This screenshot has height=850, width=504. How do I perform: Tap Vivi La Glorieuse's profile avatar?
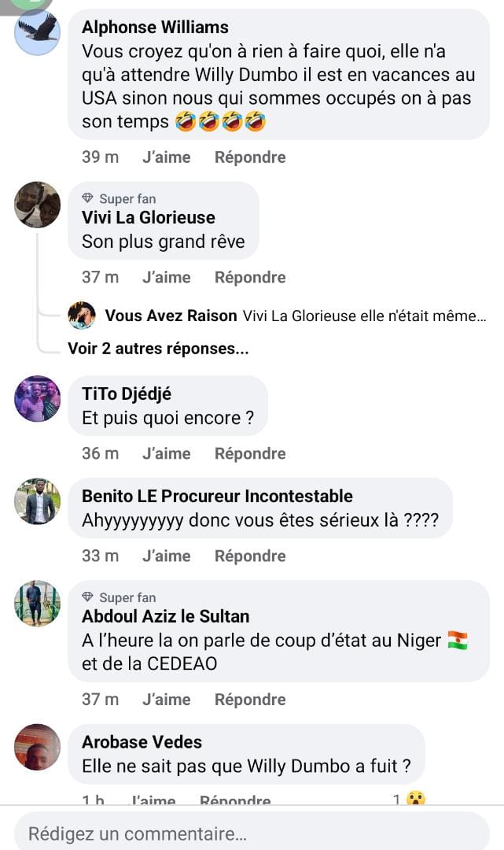click(37, 205)
